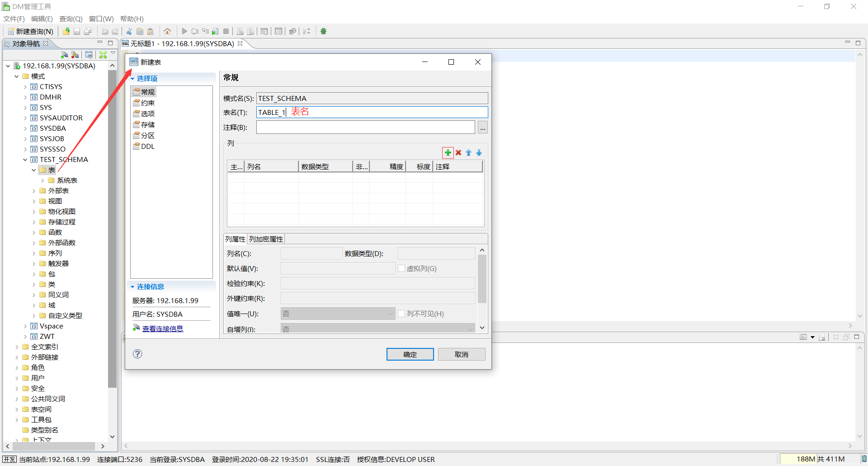Expand the 存储过程 folder node
The width and height of the screenshot is (868, 466).
point(34,222)
